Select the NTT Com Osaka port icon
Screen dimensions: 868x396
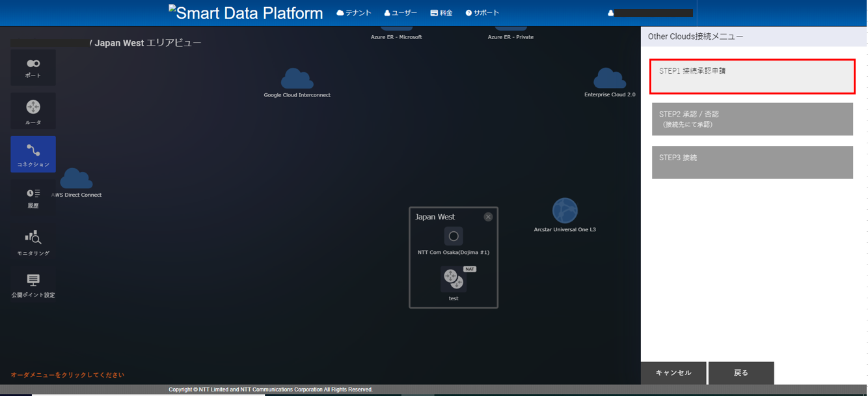454,236
